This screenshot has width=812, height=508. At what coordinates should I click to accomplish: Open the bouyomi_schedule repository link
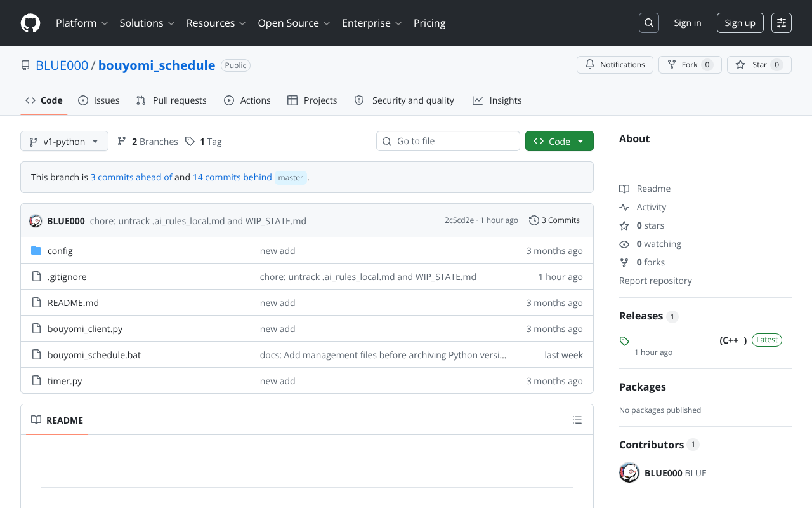click(x=157, y=65)
